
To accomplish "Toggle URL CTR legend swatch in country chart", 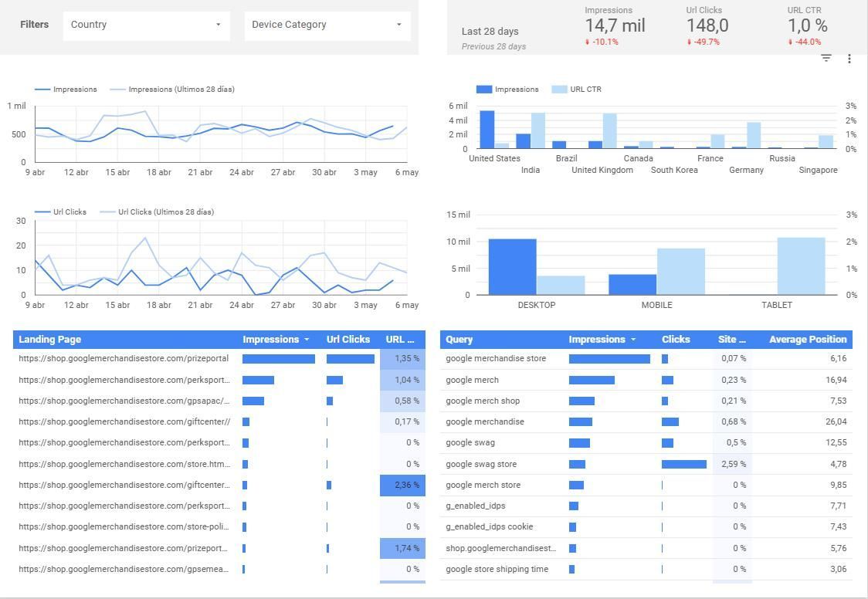I will point(559,89).
